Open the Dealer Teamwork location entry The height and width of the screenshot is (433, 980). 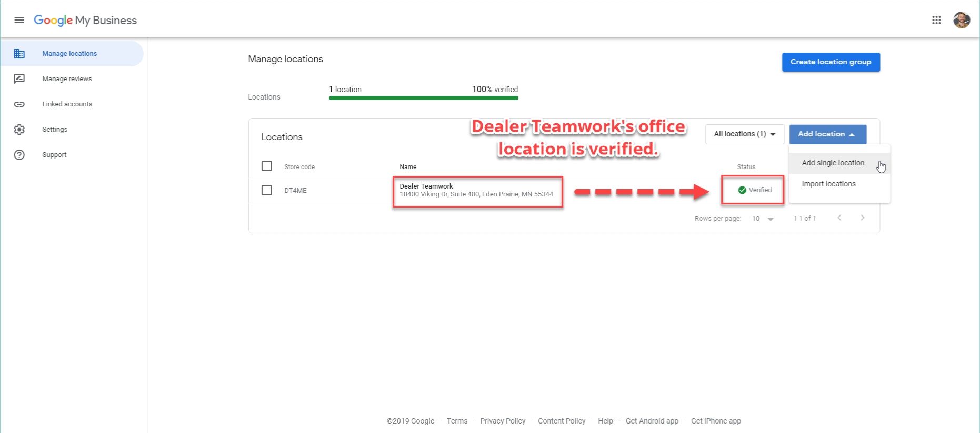[x=426, y=186]
